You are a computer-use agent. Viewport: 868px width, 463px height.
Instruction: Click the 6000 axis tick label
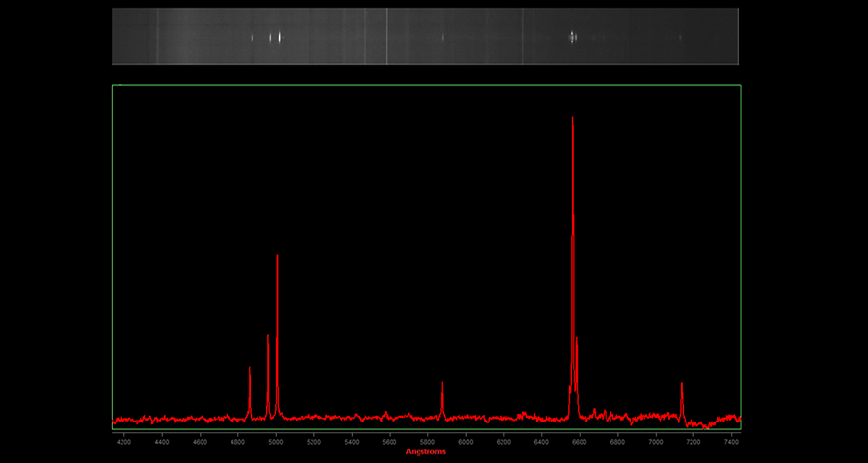[466, 441]
